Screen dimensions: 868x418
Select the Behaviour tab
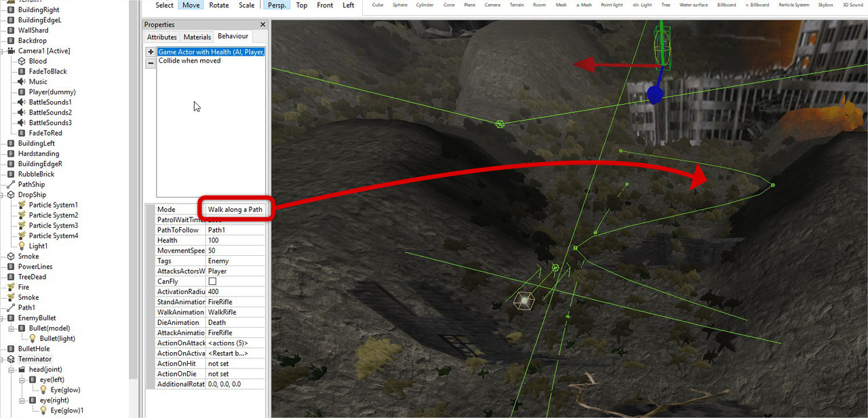click(x=233, y=37)
